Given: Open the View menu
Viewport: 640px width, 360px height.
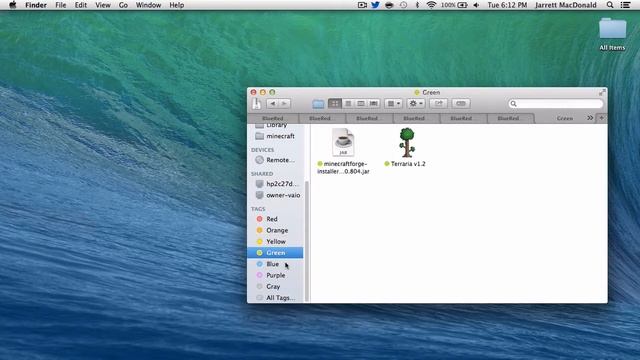Looking at the screenshot, I should pos(103,5).
